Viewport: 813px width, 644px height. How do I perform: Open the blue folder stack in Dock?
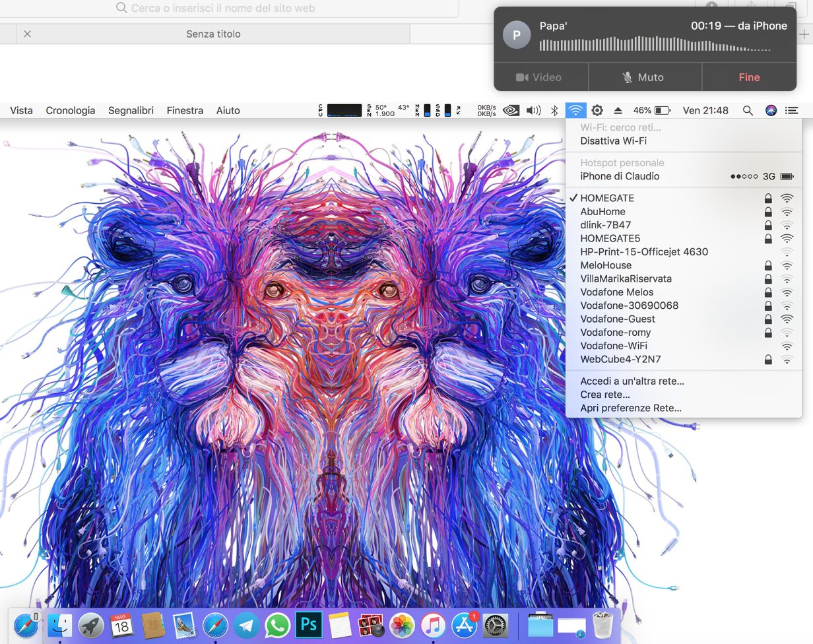point(540,625)
